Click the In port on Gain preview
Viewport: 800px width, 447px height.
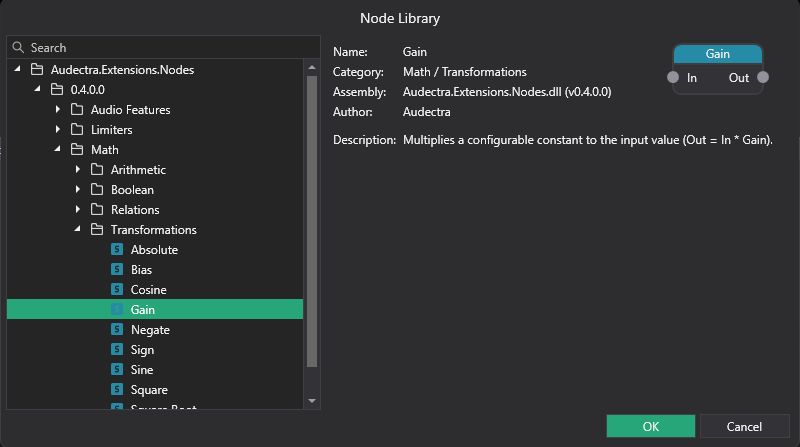click(x=673, y=78)
